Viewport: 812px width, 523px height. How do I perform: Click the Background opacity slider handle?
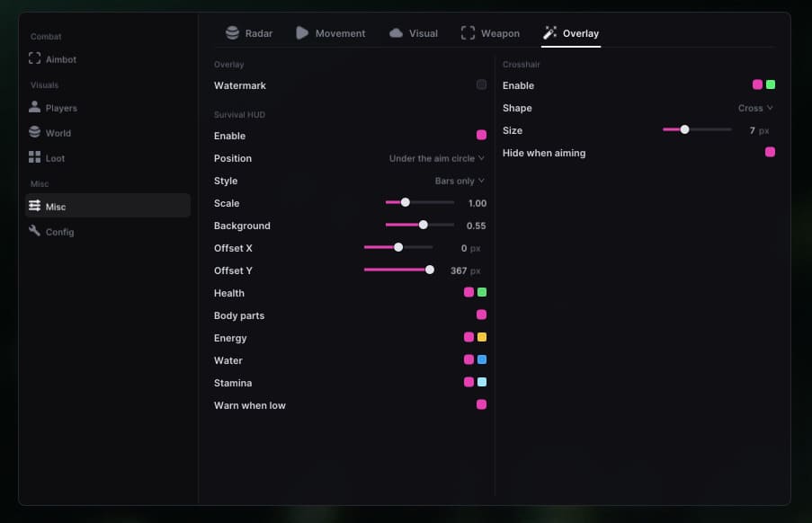(424, 225)
